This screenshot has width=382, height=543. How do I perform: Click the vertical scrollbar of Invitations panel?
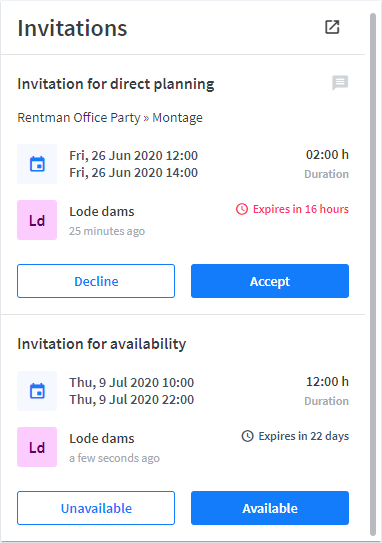[373, 274]
